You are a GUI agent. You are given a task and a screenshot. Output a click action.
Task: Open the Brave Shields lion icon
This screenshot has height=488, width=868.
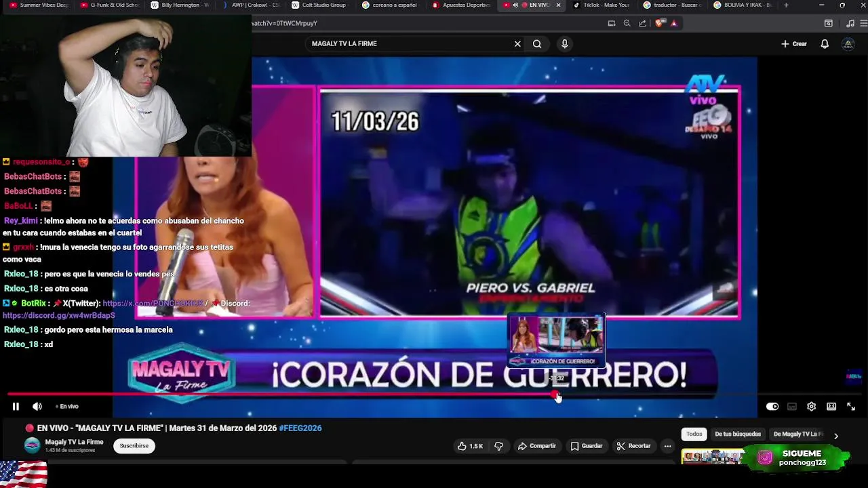pos(660,23)
